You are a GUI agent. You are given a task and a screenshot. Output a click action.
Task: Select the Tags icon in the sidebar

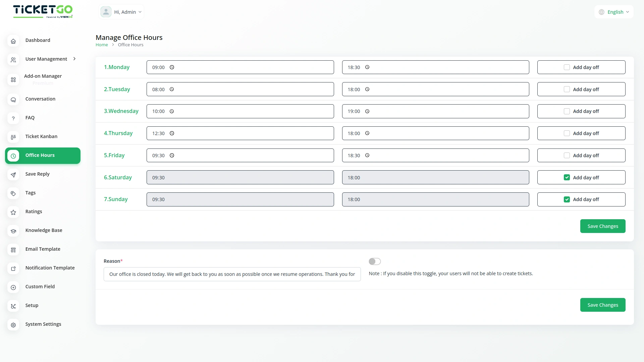click(x=13, y=193)
